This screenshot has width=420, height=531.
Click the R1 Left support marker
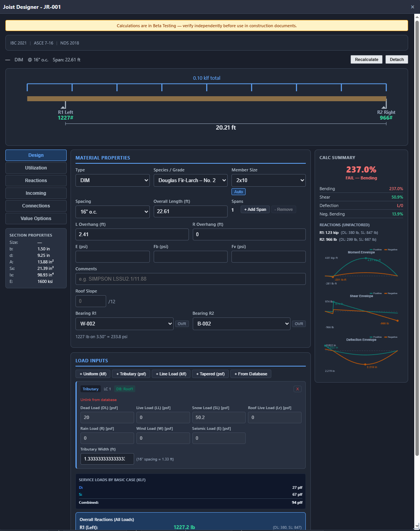[66, 105]
